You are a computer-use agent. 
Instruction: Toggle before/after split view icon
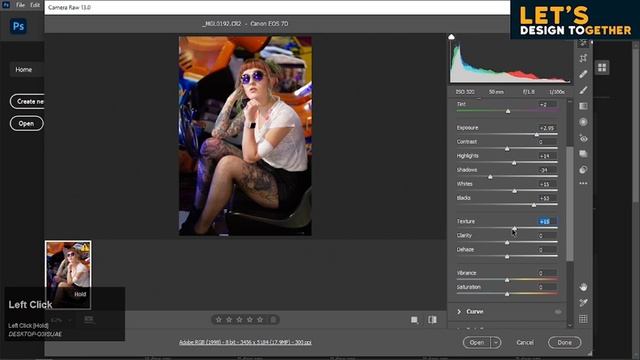pos(432,320)
